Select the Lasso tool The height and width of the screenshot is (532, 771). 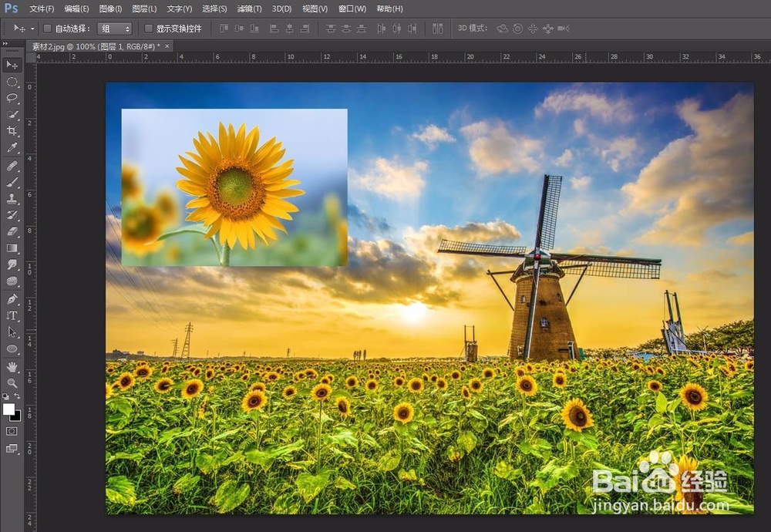tap(12, 98)
